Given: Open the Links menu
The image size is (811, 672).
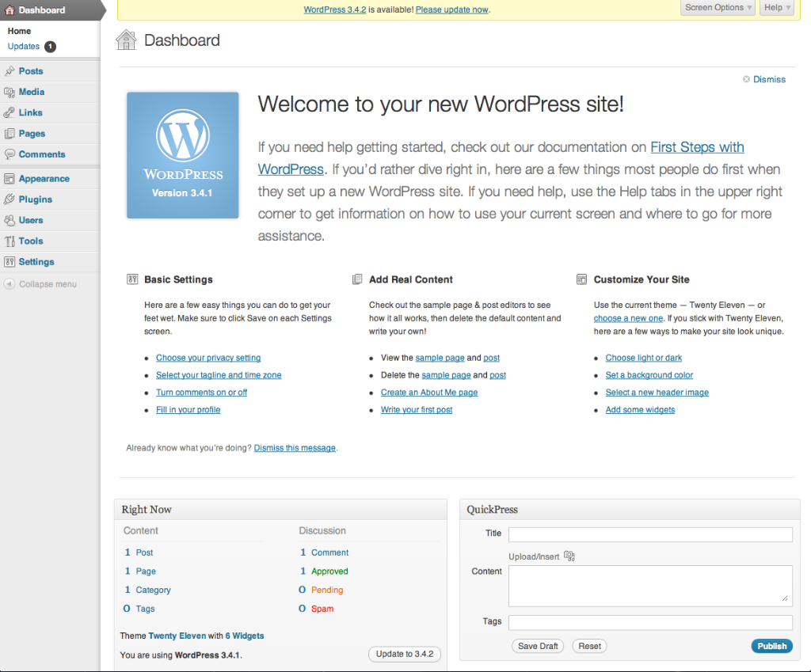Looking at the screenshot, I should [x=31, y=112].
